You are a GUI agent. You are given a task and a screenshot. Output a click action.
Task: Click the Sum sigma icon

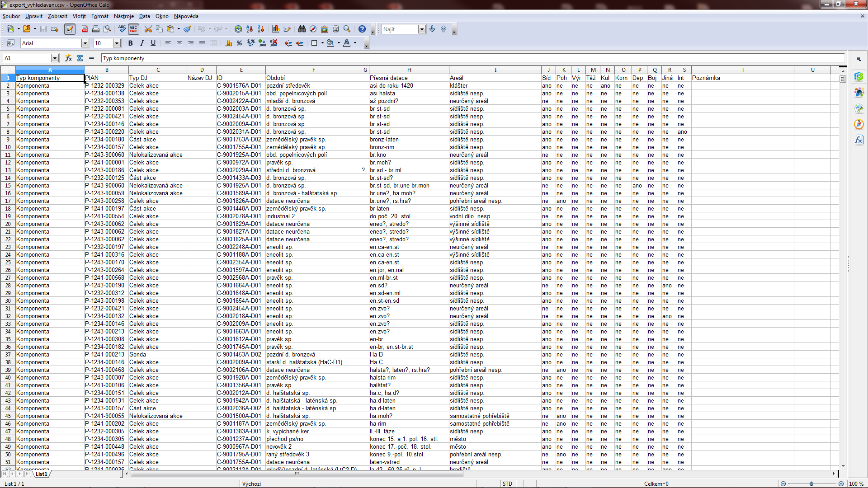click(80, 58)
